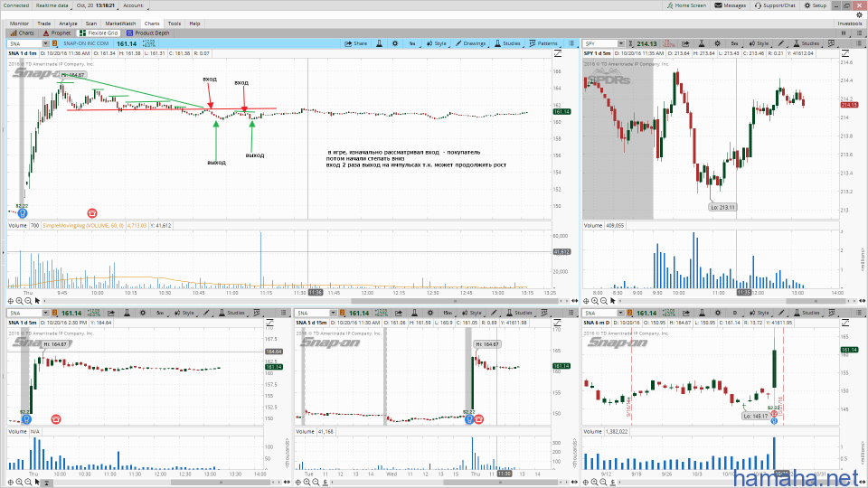The image size is (868, 488).
Task: Open the Realtime data dropdown
Action: tap(53, 5)
